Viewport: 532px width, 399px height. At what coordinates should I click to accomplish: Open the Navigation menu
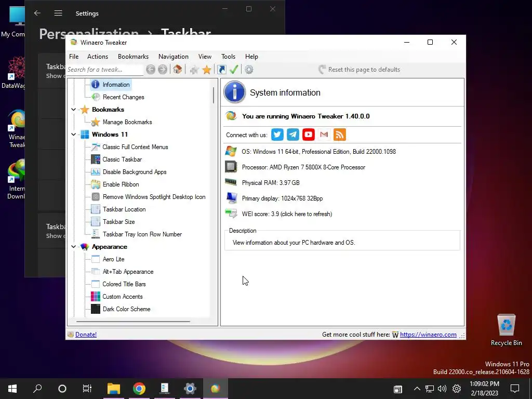pos(174,57)
